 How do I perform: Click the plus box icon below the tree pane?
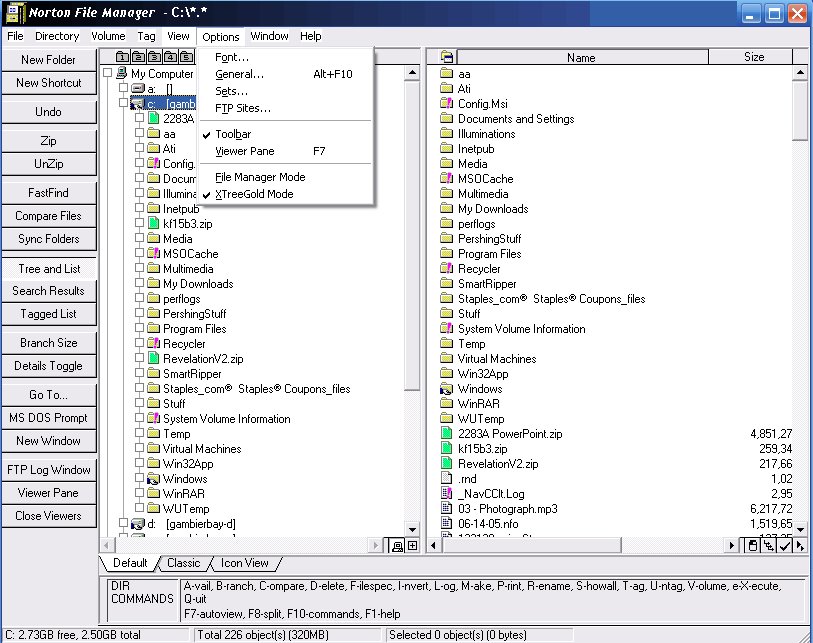pyautogui.click(x=412, y=546)
